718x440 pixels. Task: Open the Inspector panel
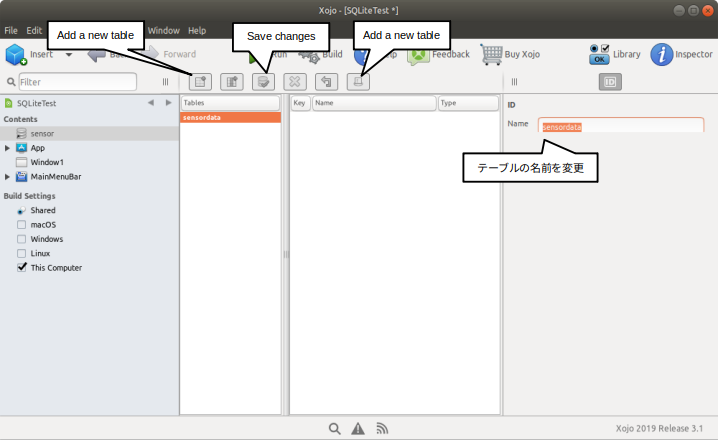681,54
